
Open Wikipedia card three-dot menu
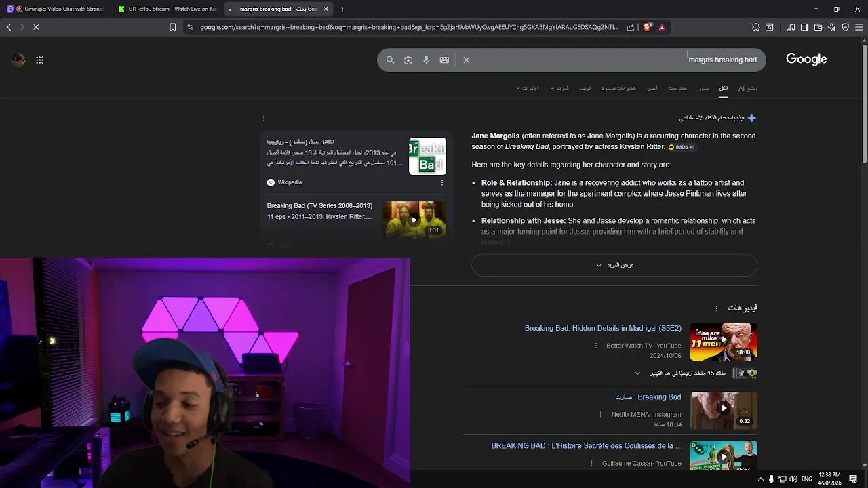click(x=442, y=182)
